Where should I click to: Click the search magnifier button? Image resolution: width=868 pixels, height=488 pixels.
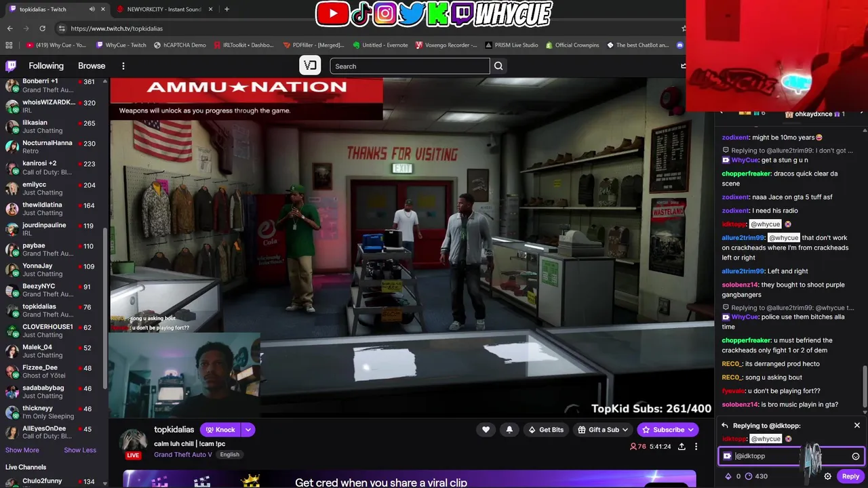[498, 66]
